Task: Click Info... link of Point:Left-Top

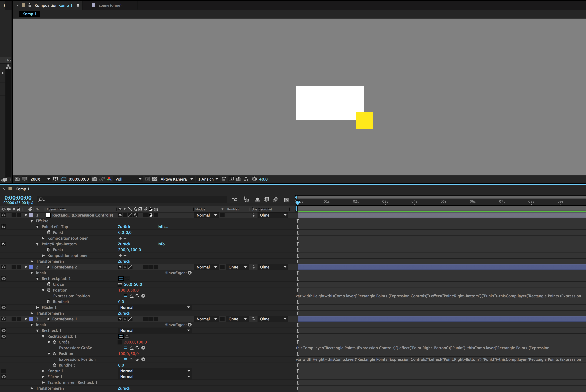Action: tap(163, 227)
